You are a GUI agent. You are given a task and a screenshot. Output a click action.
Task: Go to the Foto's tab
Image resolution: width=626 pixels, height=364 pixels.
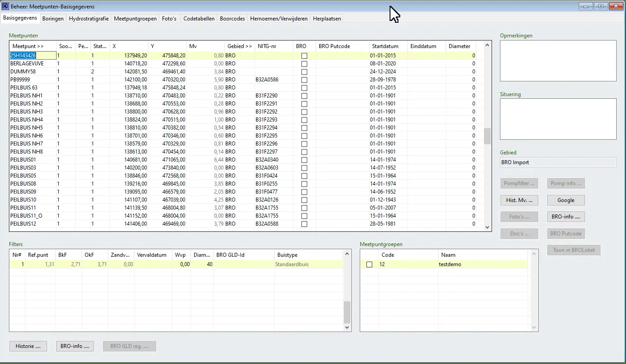coord(169,19)
